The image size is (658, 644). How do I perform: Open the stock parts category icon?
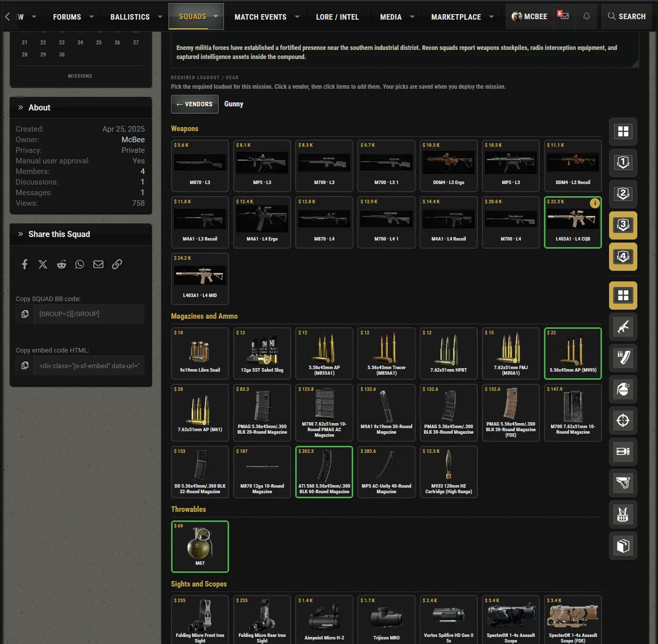(x=623, y=483)
